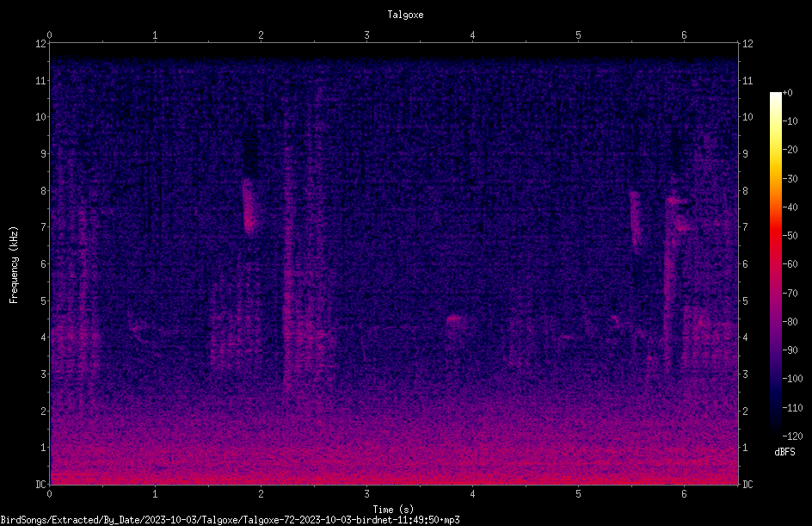The width and height of the screenshot is (812, 526).
Task: Click the -120 label on the dBFS scale
Action: (x=792, y=436)
